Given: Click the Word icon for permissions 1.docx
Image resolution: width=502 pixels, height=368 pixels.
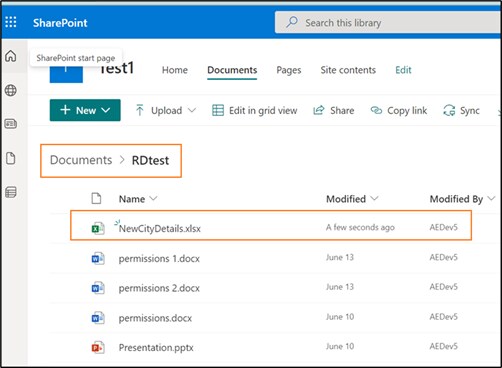Looking at the screenshot, I should point(98,258).
